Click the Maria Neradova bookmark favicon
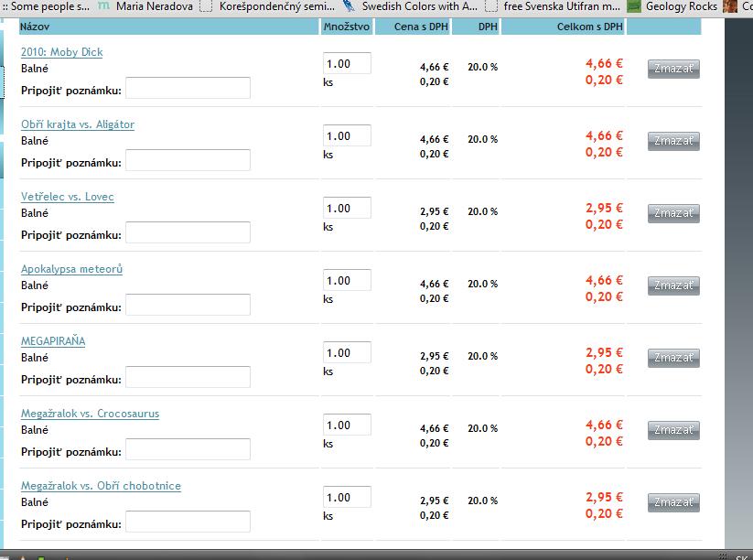Image resolution: width=753 pixels, height=560 pixels. click(x=103, y=5)
